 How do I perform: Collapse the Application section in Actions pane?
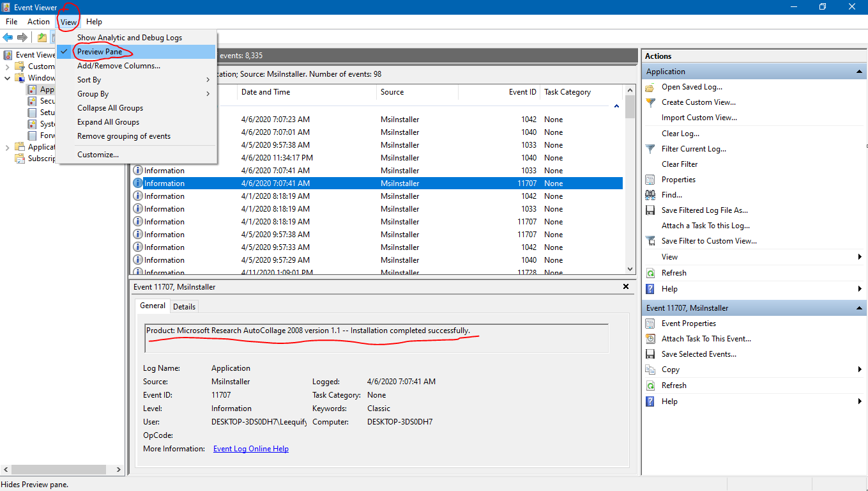point(859,72)
